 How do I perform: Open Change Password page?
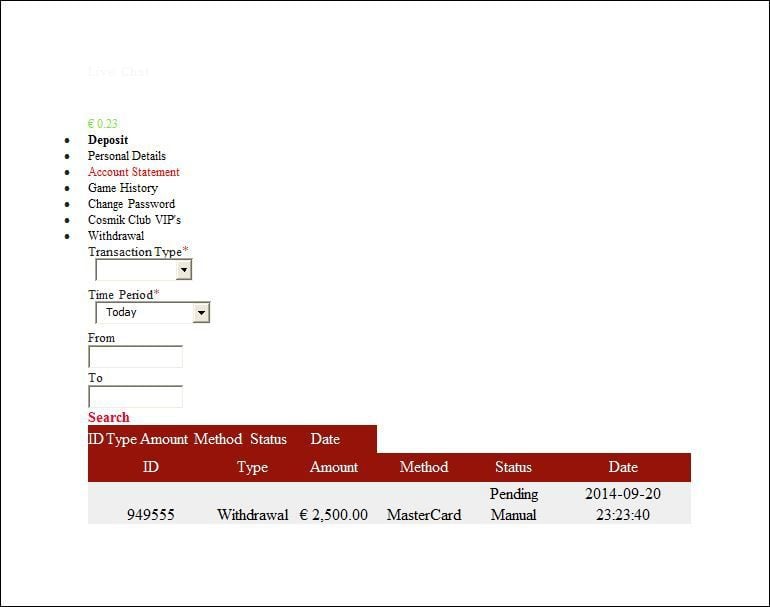[x=131, y=204]
